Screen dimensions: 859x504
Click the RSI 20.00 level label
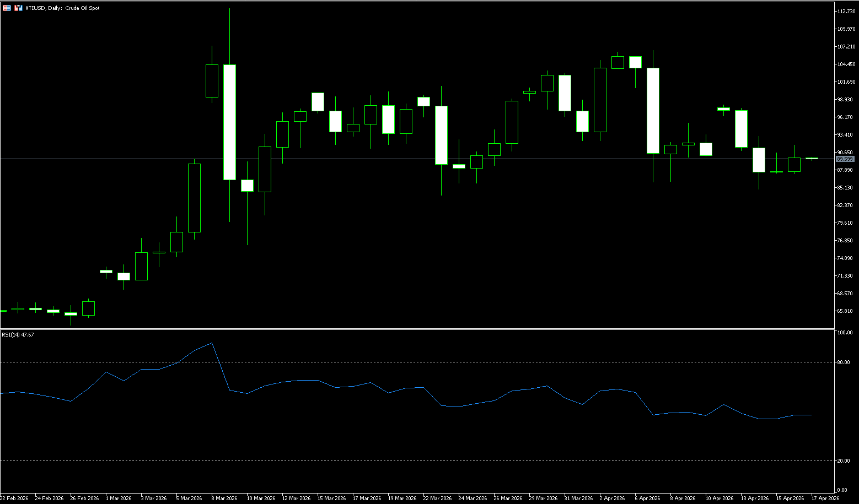coord(843,461)
